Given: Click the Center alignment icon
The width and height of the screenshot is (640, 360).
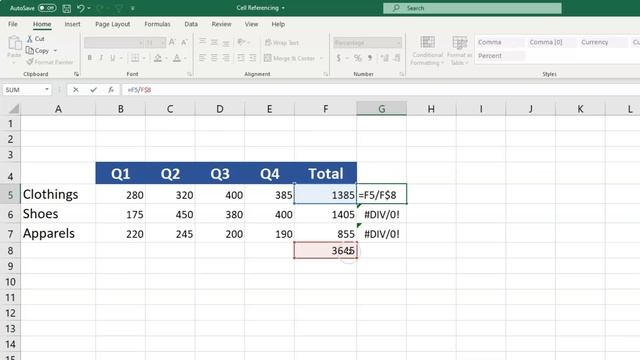Looking at the screenshot, I should tap(214, 58).
